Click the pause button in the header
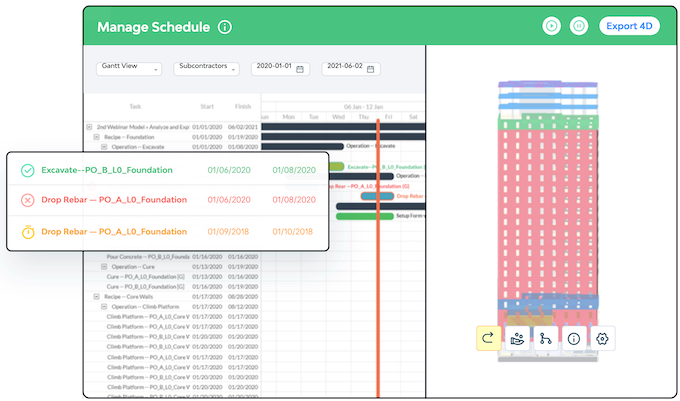 pos(579,26)
